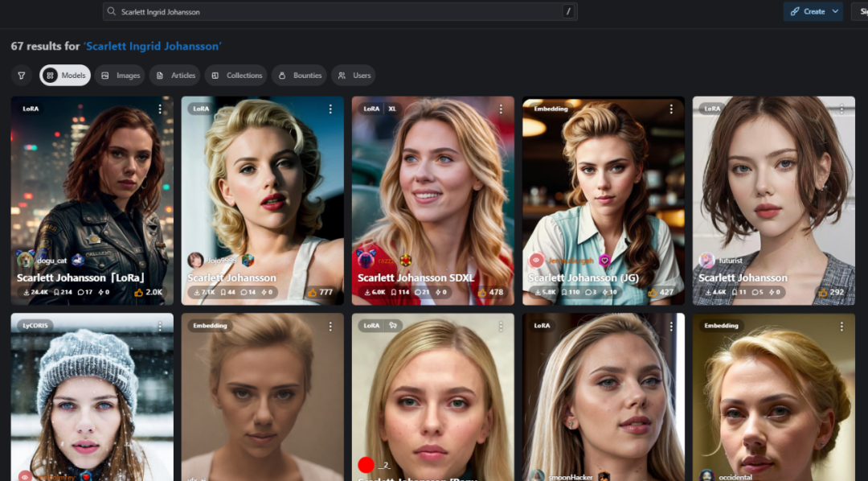Switch to the Articles tab
Screen dimensions: 868x481
click(175, 76)
